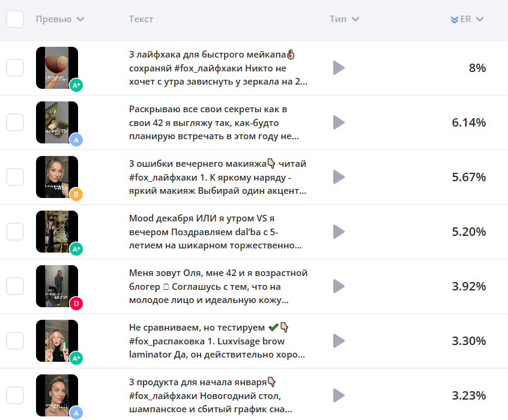Open thumbnail of Раскрываю все свои секреты

57,122
